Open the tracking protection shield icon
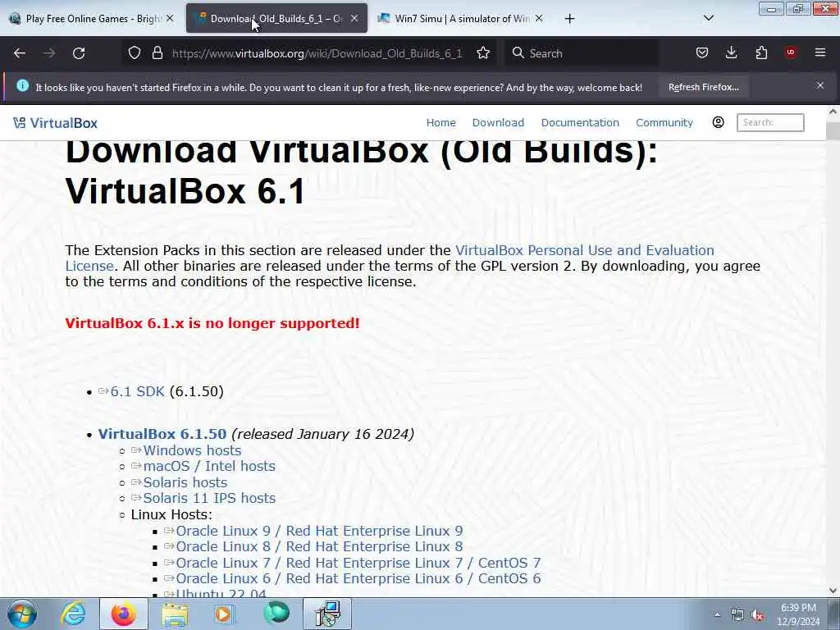This screenshot has width=840, height=630. [x=135, y=52]
